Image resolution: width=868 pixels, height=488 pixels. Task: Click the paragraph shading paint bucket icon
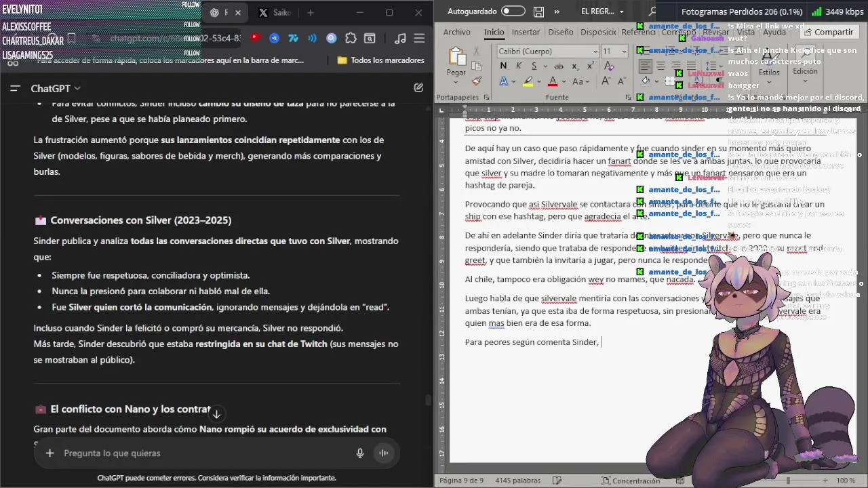click(646, 81)
